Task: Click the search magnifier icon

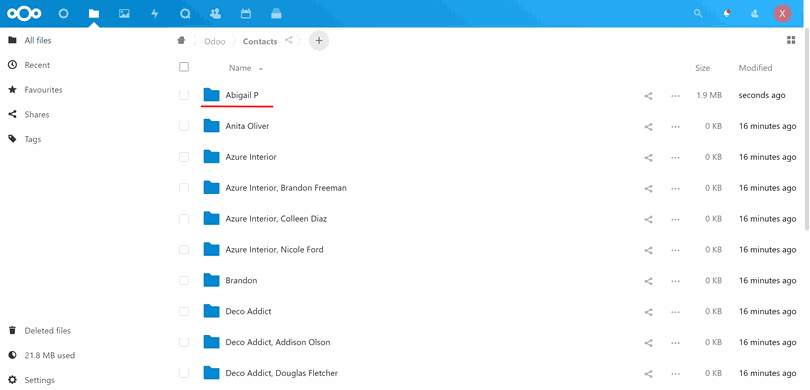Action: click(x=698, y=14)
